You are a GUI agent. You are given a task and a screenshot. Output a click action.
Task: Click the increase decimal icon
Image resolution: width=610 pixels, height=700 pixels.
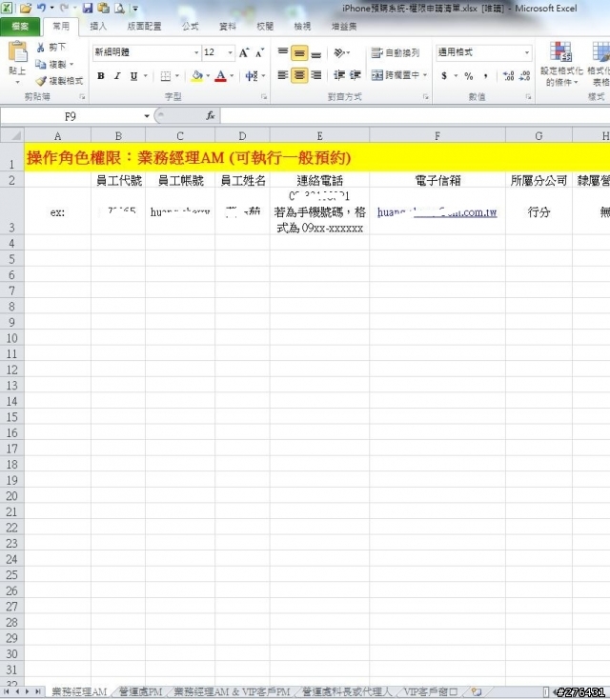tap(509, 76)
